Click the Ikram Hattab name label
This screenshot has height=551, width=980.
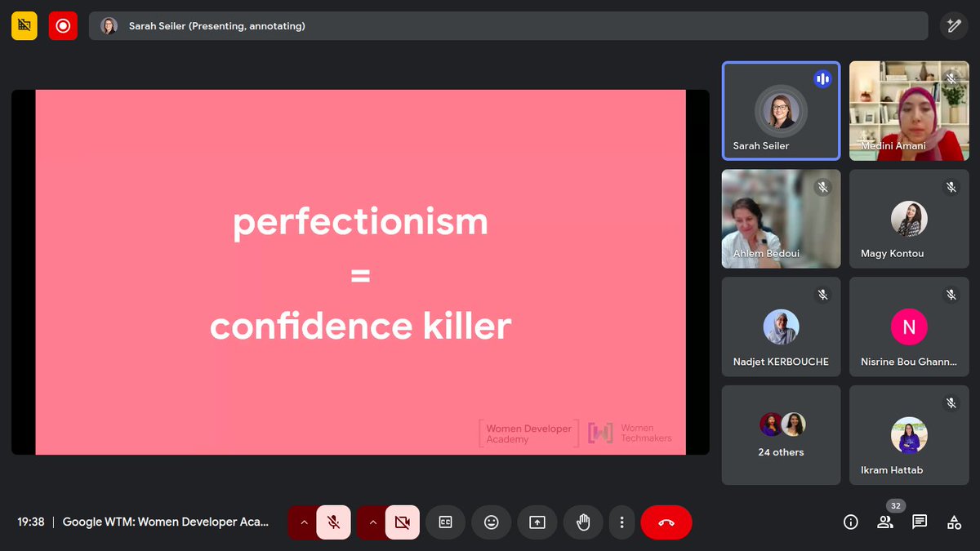[892, 470]
